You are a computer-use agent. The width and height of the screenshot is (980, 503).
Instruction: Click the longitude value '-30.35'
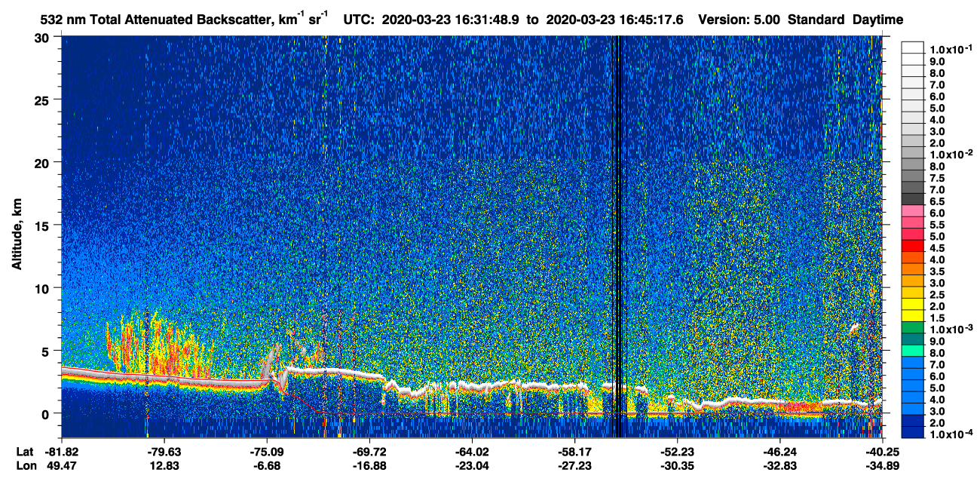tap(677, 466)
